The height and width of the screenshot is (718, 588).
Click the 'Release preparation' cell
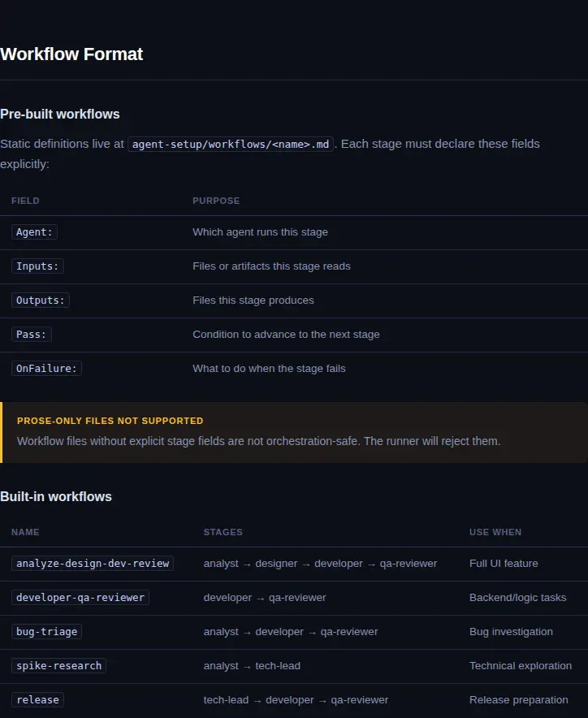[x=519, y=700]
